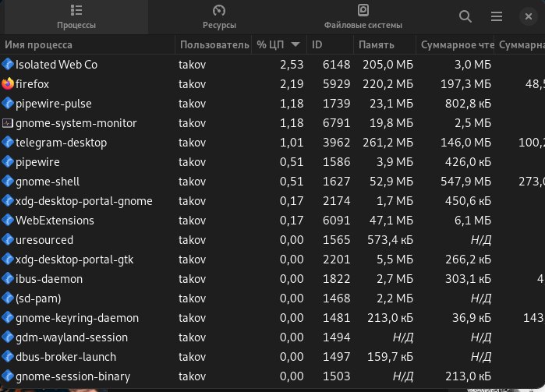This screenshot has width=545, height=392.
Task: Click the gnome-shell process icon
Action: click(8, 182)
